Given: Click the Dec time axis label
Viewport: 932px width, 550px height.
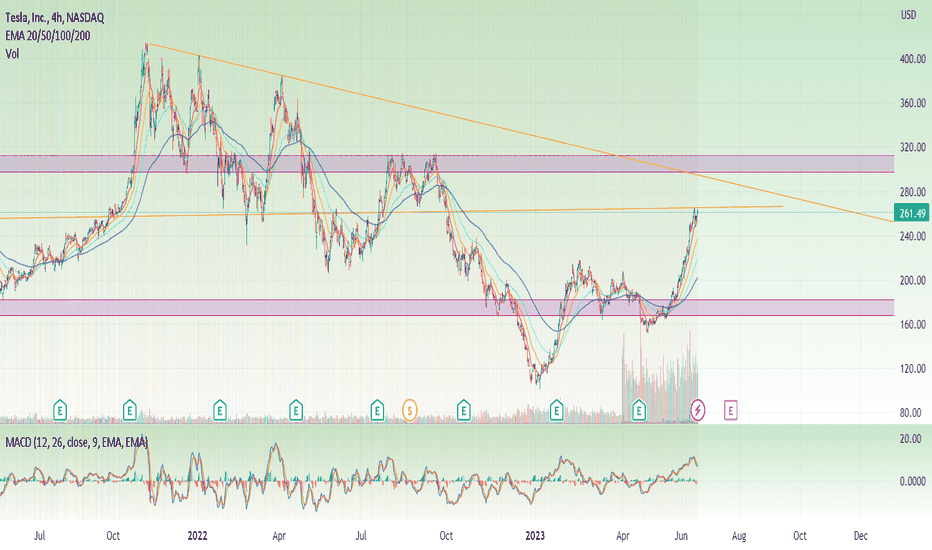Looking at the screenshot, I should click(x=860, y=536).
